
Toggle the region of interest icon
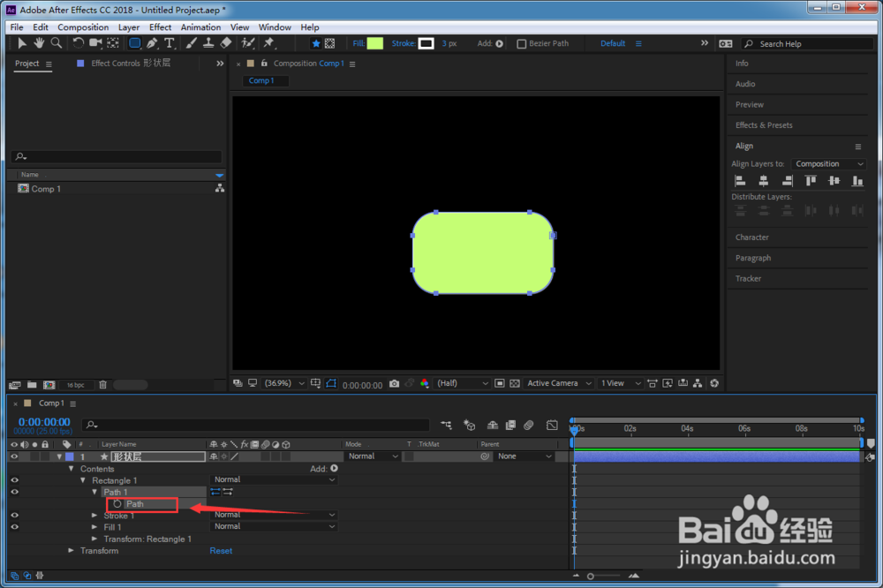click(x=500, y=383)
